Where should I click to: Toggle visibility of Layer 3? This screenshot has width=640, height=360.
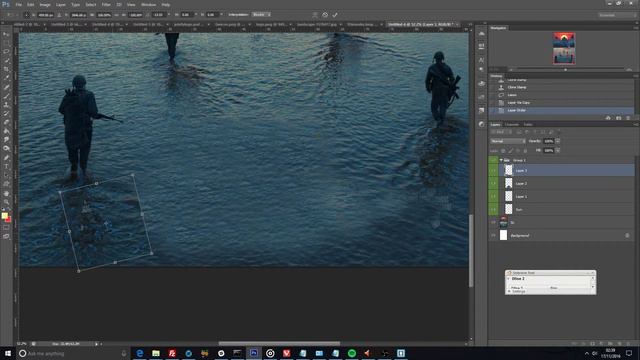coord(493,171)
